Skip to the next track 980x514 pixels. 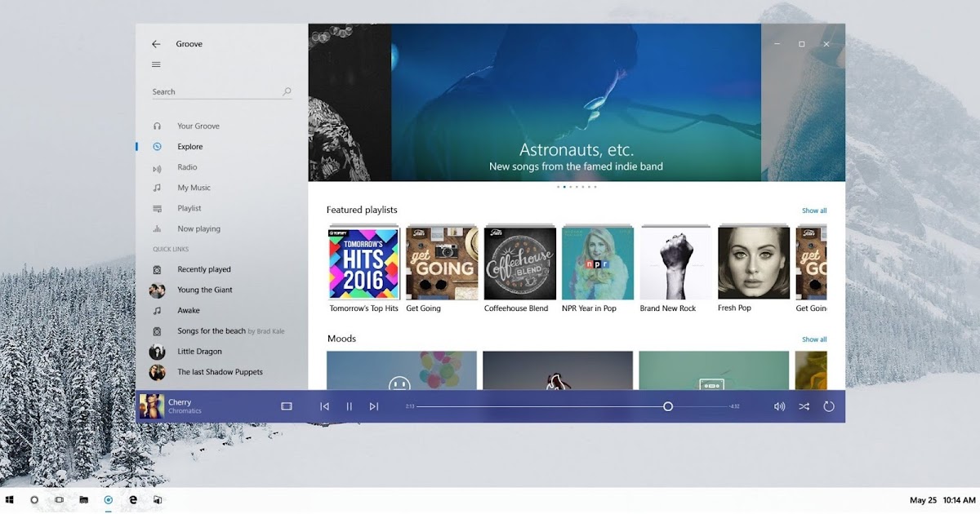[374, 405]
